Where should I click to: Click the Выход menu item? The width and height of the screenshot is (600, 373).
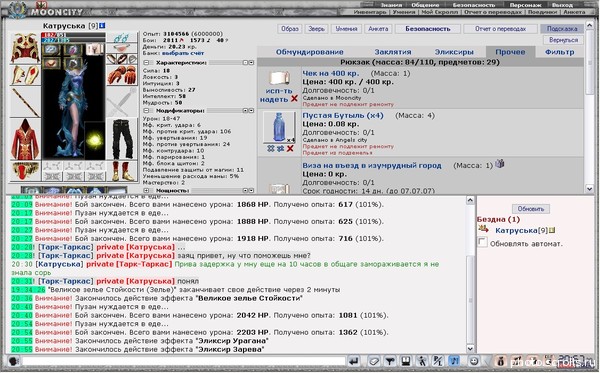click(x=562, y=5)
